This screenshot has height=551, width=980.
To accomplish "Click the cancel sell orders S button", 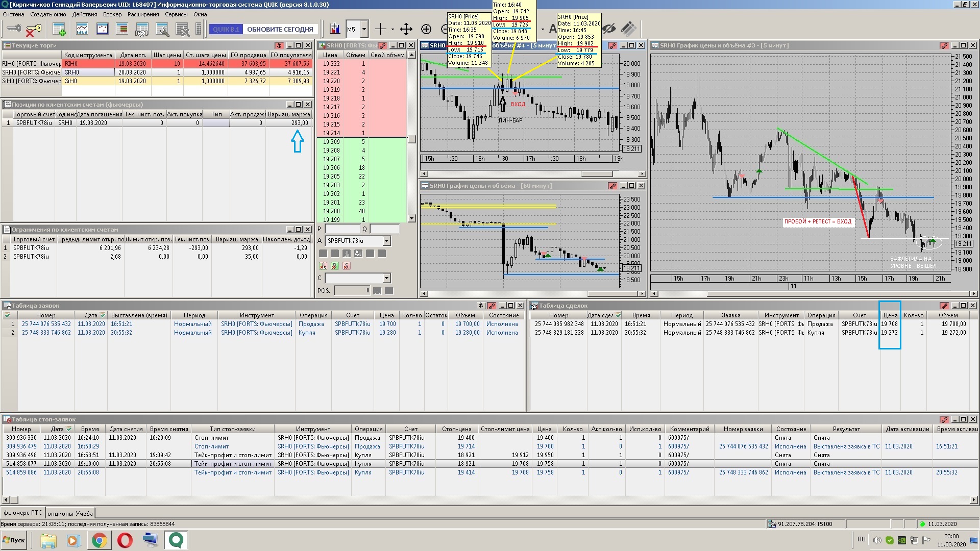I will tap(347, 266).
